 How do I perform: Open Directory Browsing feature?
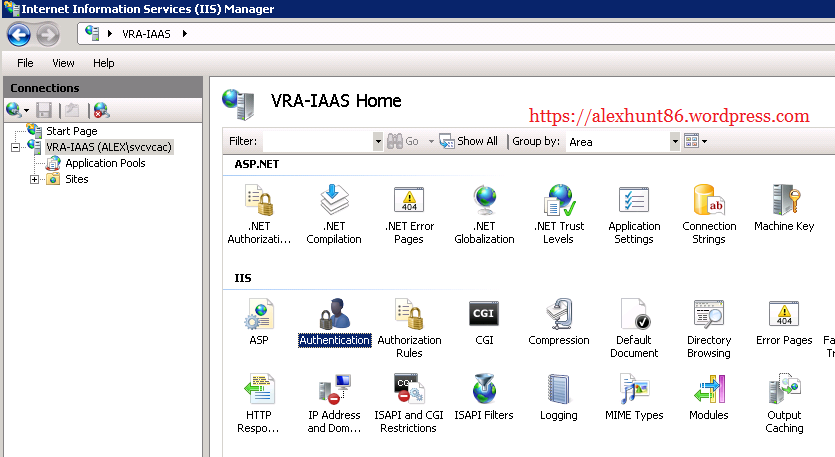(x=709, y=328)
